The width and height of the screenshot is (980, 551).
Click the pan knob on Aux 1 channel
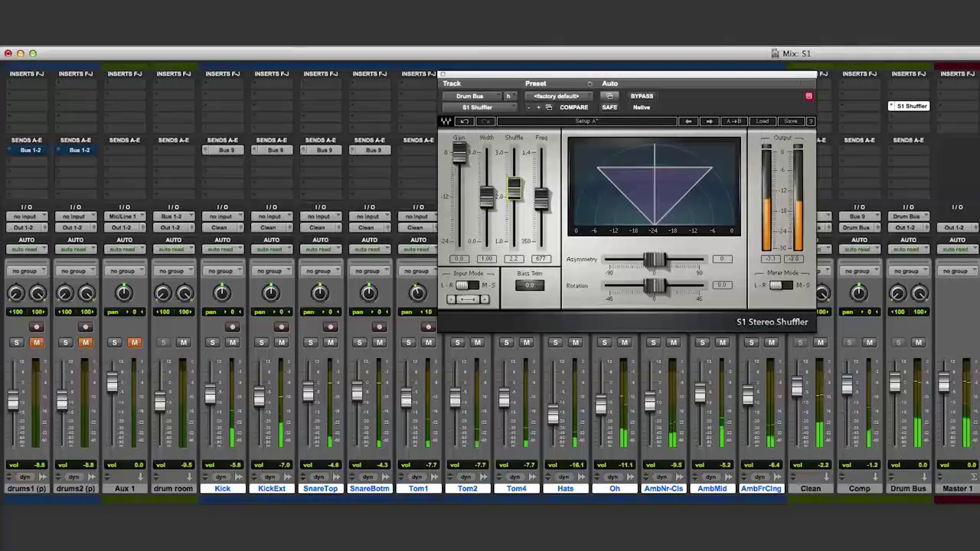[x=123, y=292]
